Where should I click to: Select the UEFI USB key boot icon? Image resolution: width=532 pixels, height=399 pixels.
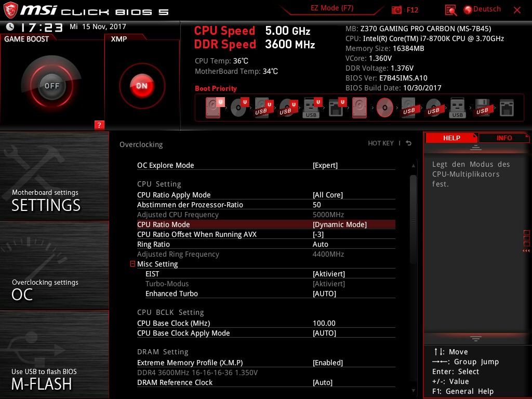[x=312, y=108]
